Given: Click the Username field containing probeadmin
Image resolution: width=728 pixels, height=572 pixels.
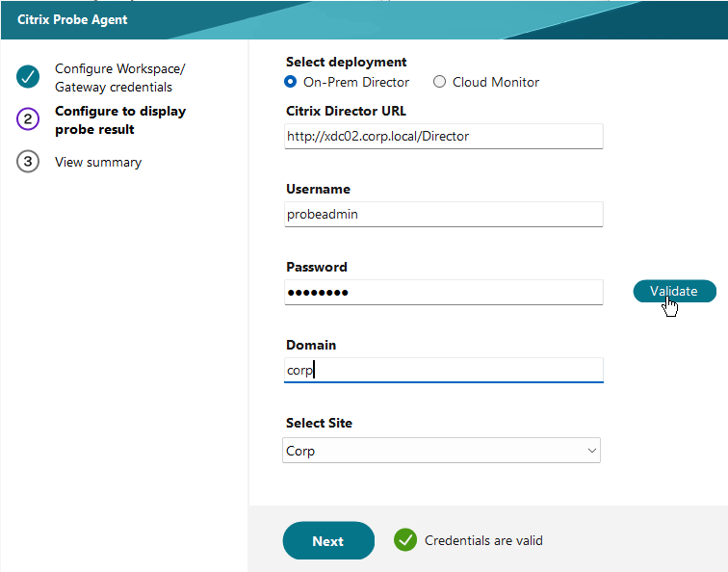Looking at the screenshot, I should click(x=443, y=214).
